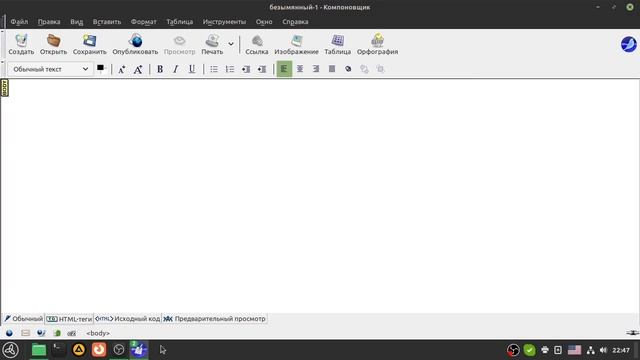Expand the Печать dropdown arrow
The height and width of the screenshot is (360, 640).
231,44
